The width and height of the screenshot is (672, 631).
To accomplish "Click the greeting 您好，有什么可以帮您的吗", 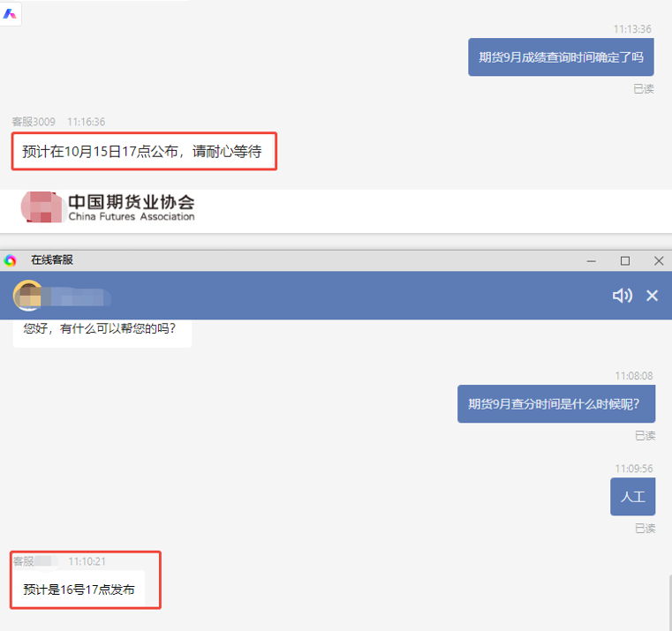I will (x=100, y=329).
